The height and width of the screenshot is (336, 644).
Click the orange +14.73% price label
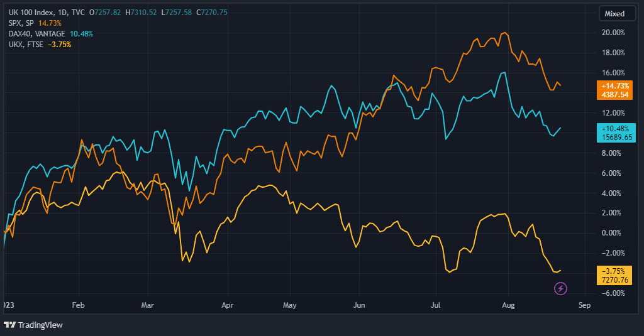tap(614, 85)
